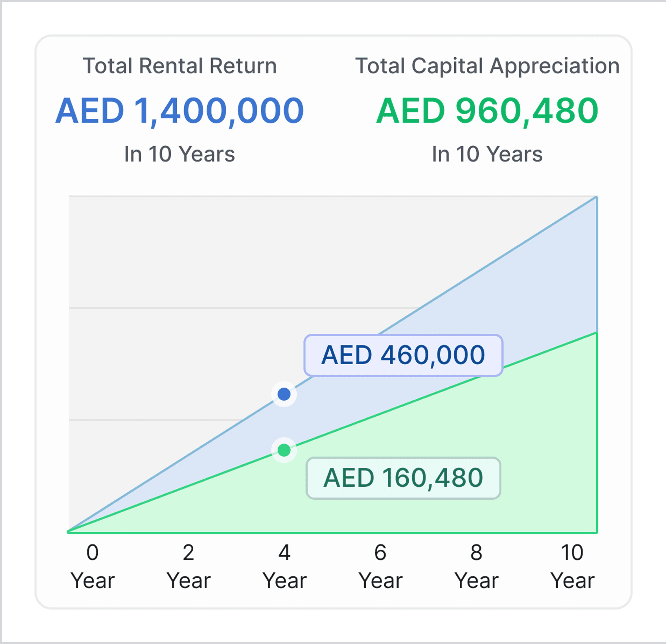Click "In 10 Years" under capital appreciation
The width and height of the screenshot is (666, 644).
[x=487, y=154]
